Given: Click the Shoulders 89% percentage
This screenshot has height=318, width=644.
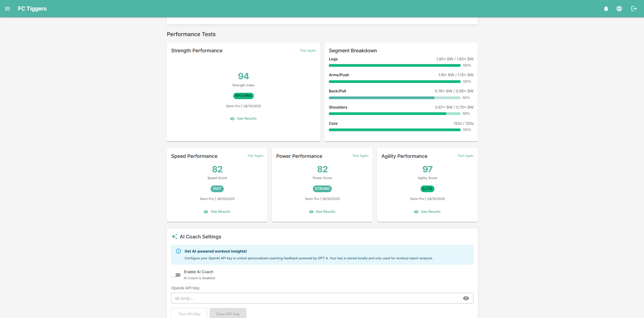Looking at the screenshot, I should 466,114.
